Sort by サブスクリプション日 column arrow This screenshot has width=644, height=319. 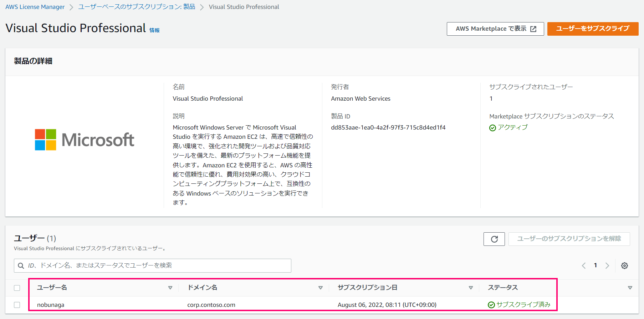(x=471, y=288)
